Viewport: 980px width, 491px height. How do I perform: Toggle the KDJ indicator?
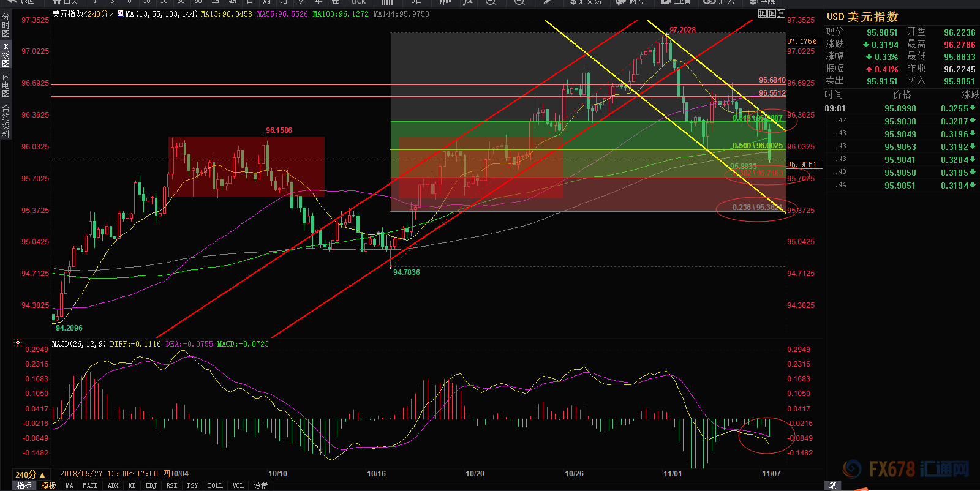tap(151, 485)
